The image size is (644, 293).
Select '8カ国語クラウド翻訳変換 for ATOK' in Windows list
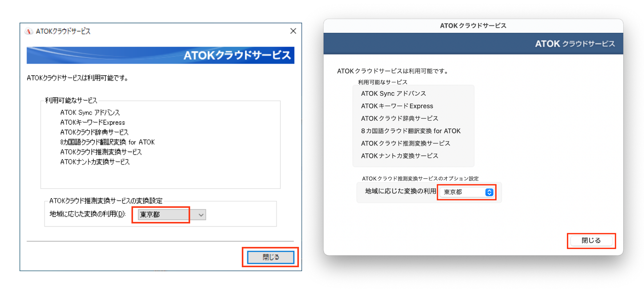coord(108,142)
